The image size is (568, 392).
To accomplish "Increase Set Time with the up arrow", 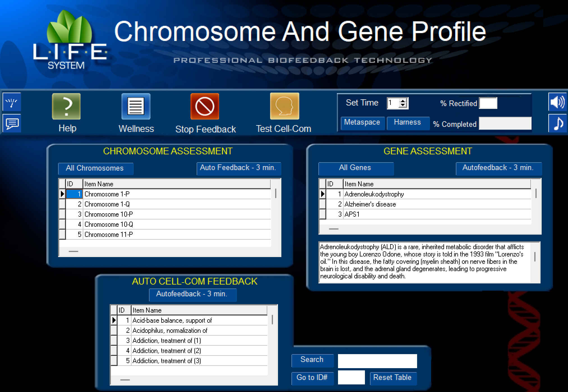I will (x=402, y=101).
